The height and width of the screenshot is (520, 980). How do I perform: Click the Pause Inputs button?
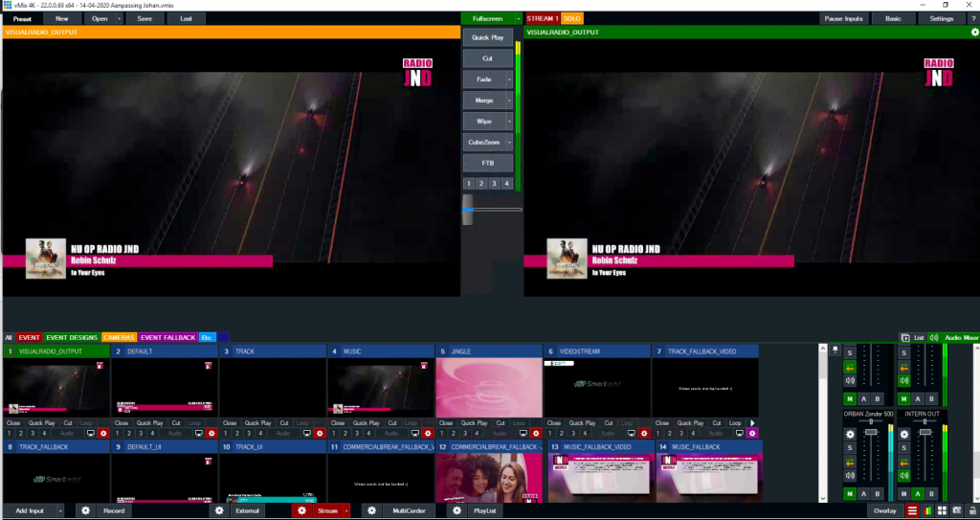click(843, 19)
